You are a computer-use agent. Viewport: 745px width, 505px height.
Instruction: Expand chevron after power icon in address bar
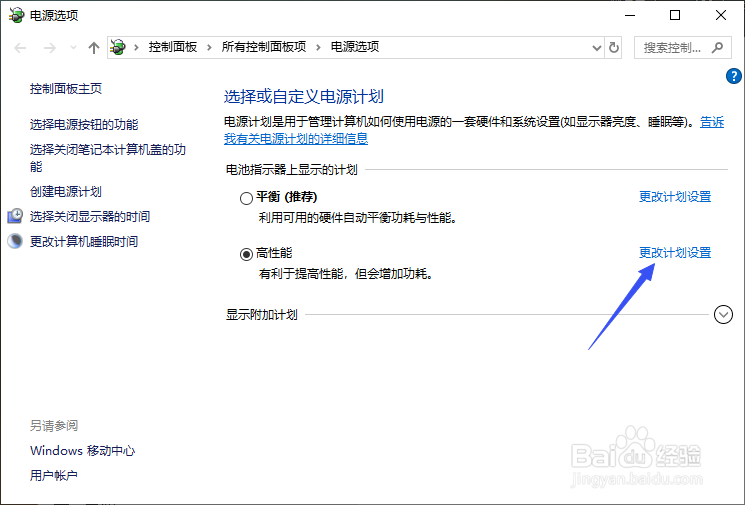point(136,47)
